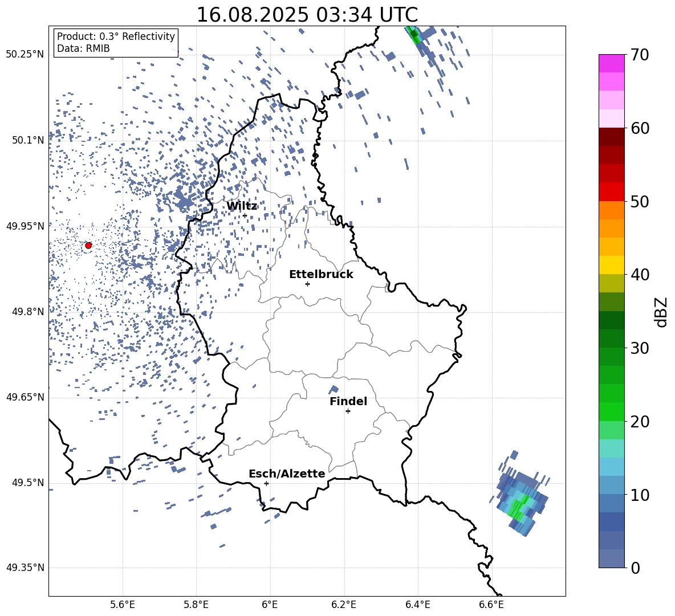Click the 6.4°E longitude label
This screenshot has width=675, height=616.
point(417,605)
